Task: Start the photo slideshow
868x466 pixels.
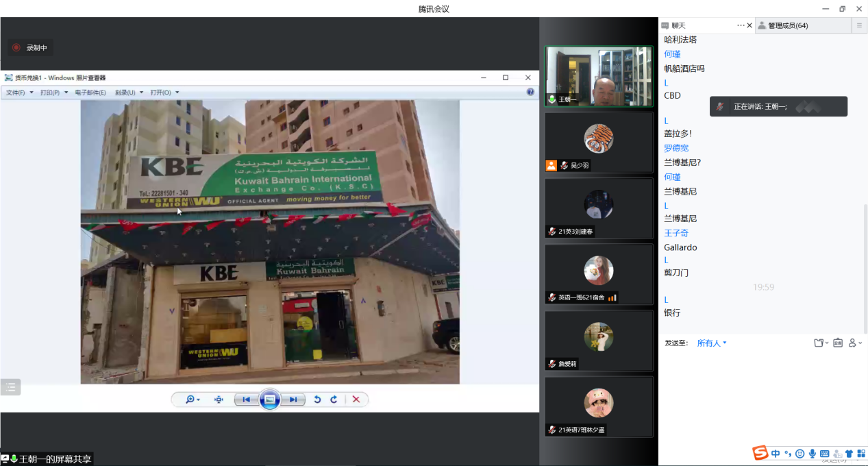Action: pyautogui.click(x=270, y=400)
